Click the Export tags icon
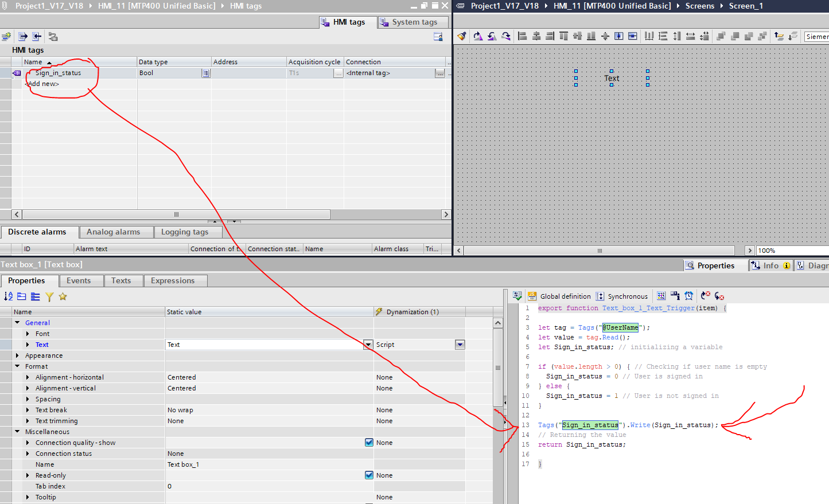This screenshot has width=829, height=504. (23, 37)
